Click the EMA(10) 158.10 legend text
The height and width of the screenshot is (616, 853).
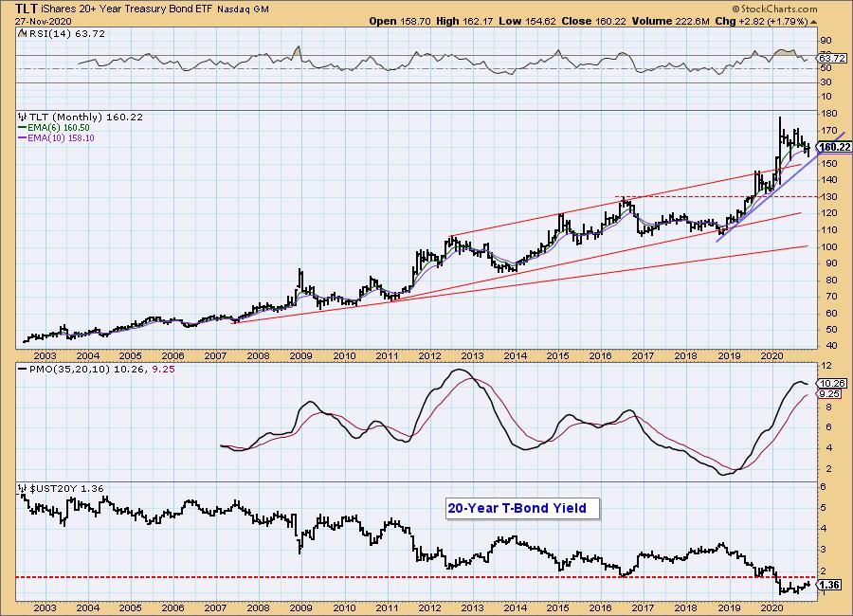pyautogui.click(x=61, y=138)
